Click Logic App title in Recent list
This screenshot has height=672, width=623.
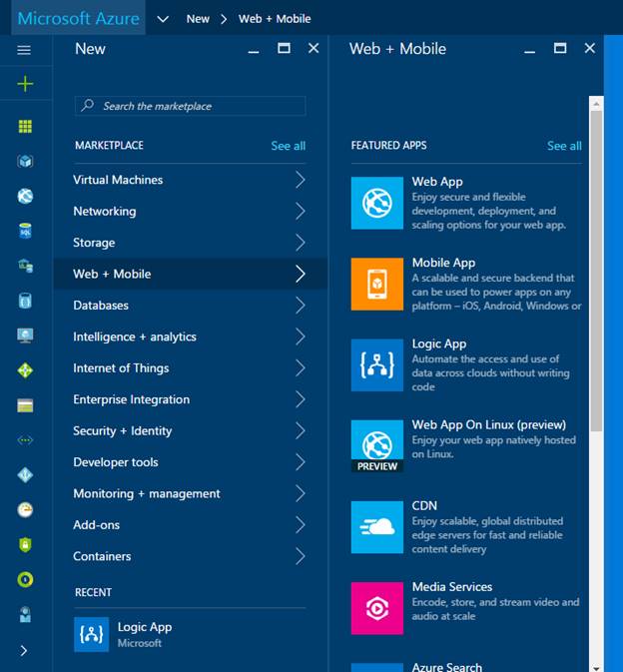pyautogui.click(x=145, y=627)
